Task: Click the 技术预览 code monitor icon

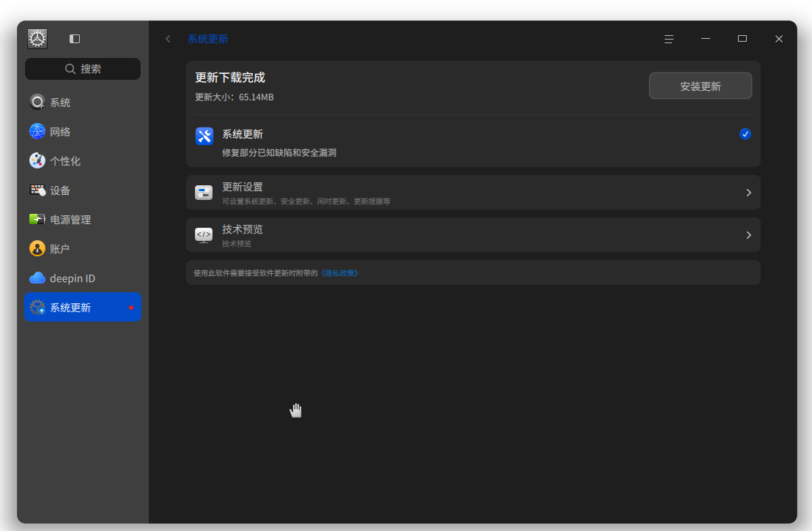Action: (204, 235)
